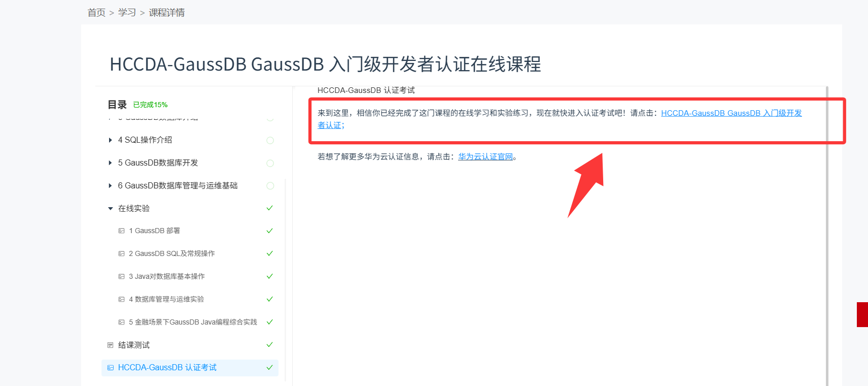Click the test icon beside 结课测试
Viewport: 868px width, 386px height.
[x=110, y=345]
